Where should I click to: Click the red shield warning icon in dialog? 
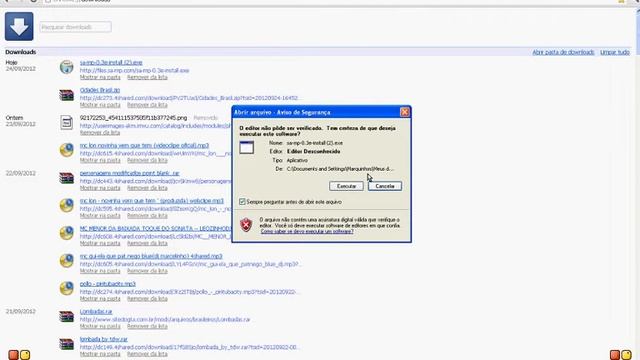tap(246, 224)
